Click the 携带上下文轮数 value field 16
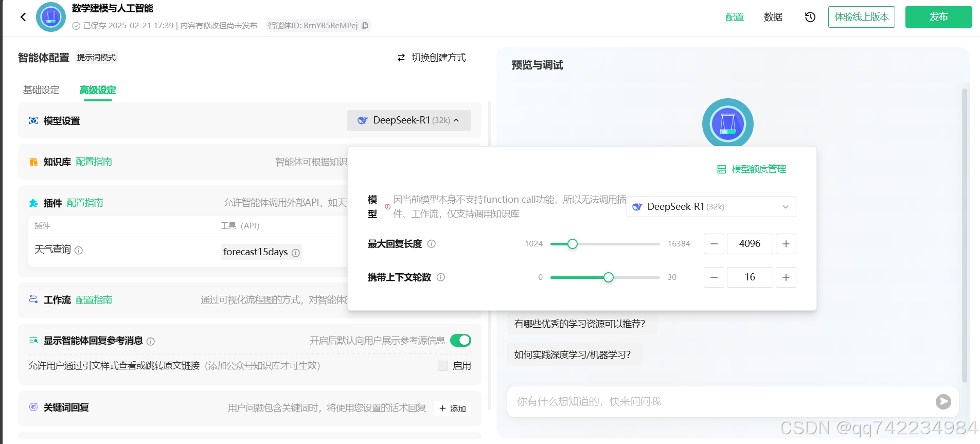Viewport: 980px width, 444px height. pos(750,277)
